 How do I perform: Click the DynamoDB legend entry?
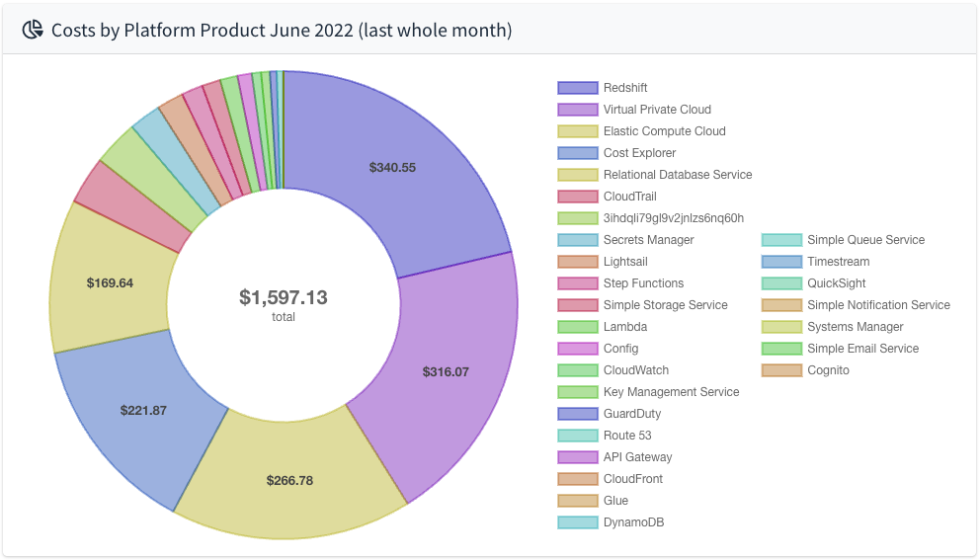point(633,522)
